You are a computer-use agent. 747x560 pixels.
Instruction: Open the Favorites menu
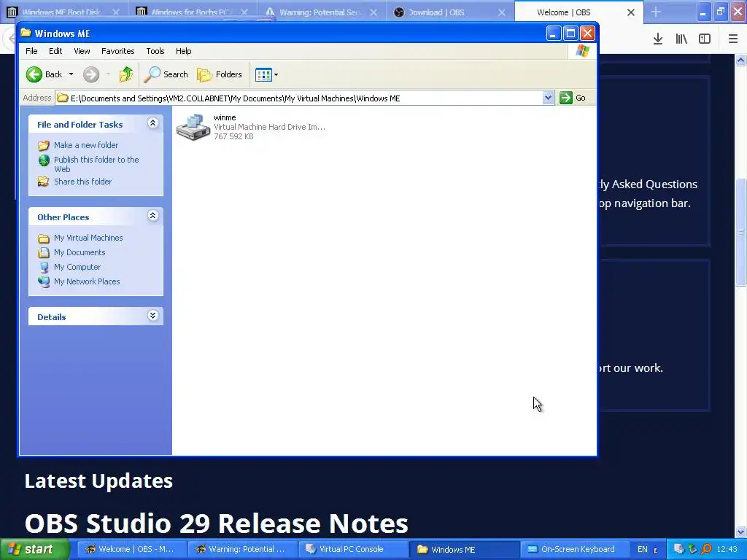tap(117, 51)
